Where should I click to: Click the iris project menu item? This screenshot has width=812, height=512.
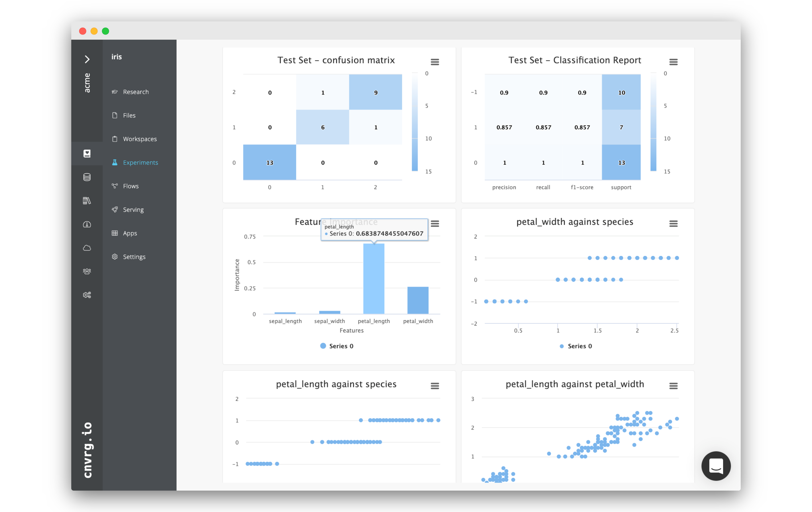click(x=117, y=56)
